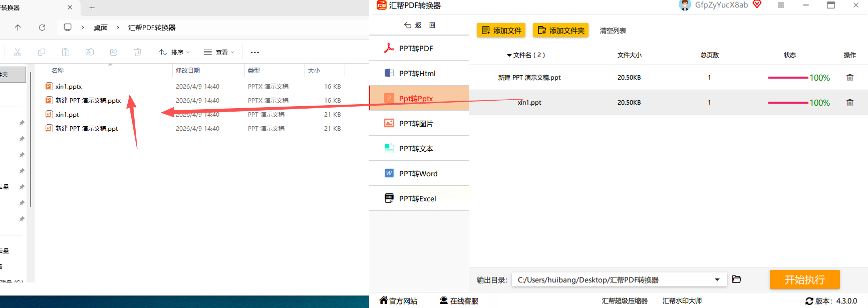The image size is (868, 308).
Task: Add a new Explorer tab
Action: click(x=92, y=8)
